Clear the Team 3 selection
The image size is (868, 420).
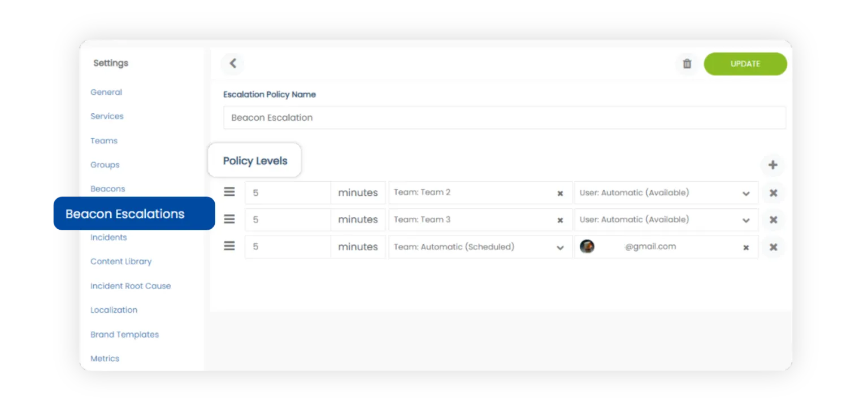[560, 220]
